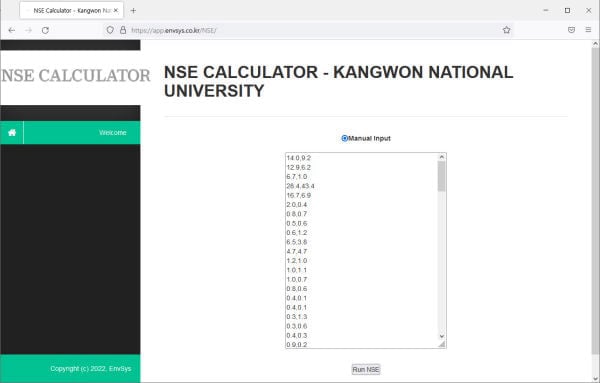Maximize the browser window
Screen dimensions: 600x383
(x=567, y=10)
